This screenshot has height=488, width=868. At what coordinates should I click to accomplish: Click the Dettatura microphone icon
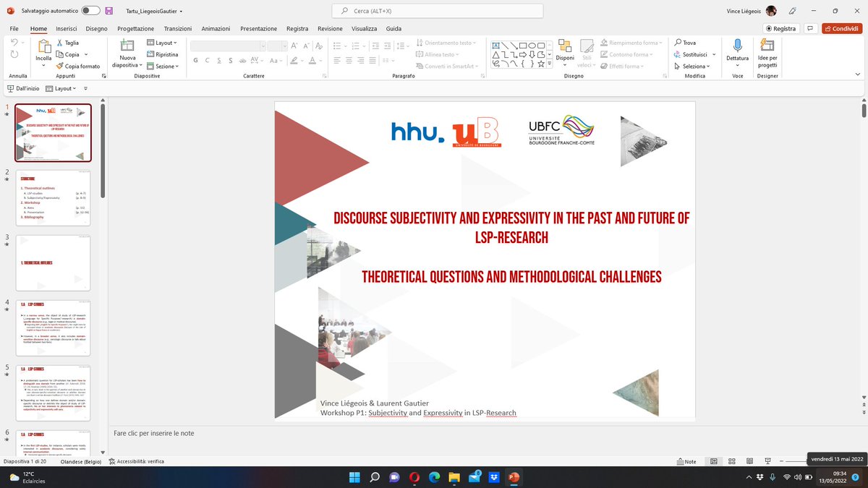tap(737, 46)
